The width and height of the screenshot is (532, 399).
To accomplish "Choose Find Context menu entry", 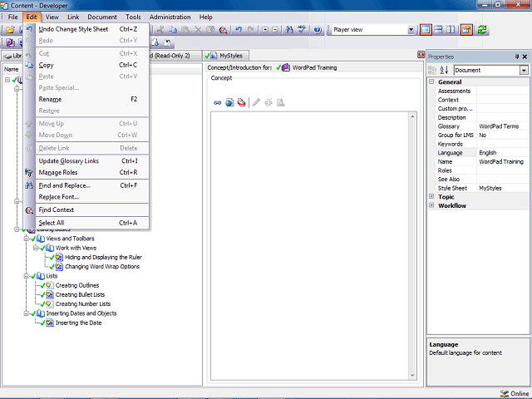I will click(86, 210).
